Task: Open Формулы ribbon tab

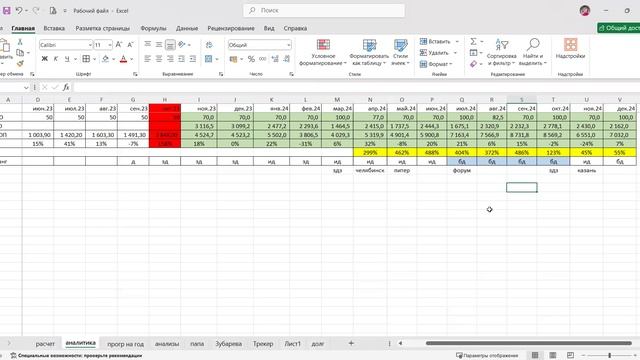Action: pos(153,28)
